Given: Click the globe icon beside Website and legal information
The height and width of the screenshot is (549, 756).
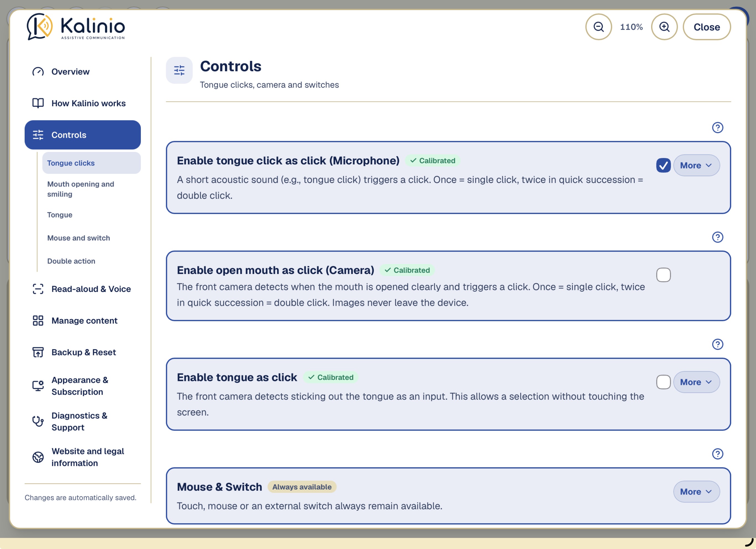Looking at the screenshot, I should (38, 457).
